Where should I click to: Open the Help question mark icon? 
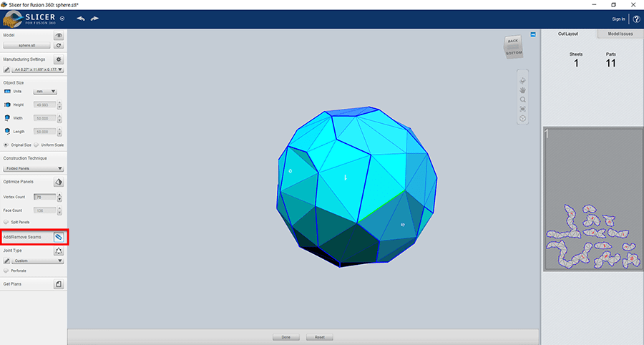[x=637, y=19]
